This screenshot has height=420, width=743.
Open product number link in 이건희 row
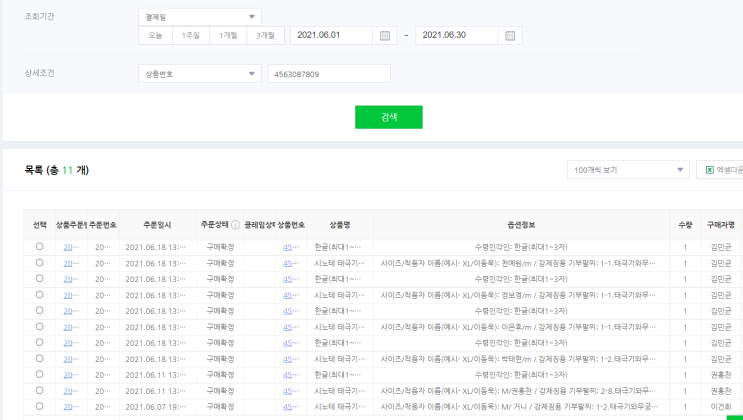pyautogui.click(x=288, y=407)
